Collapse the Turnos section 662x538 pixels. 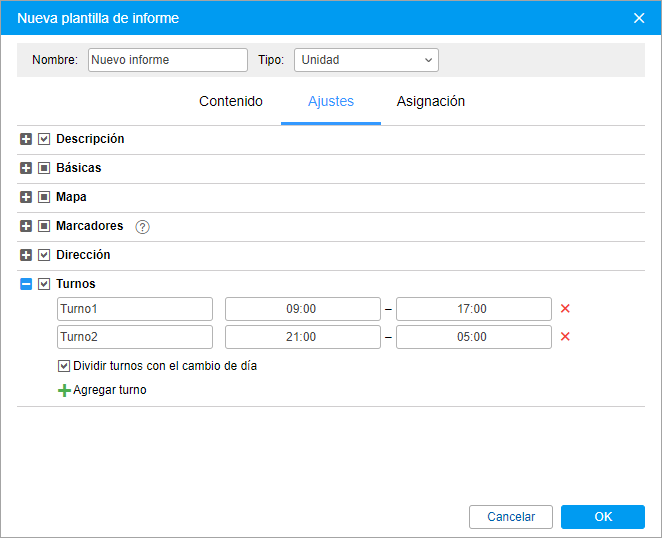(26, 284)
